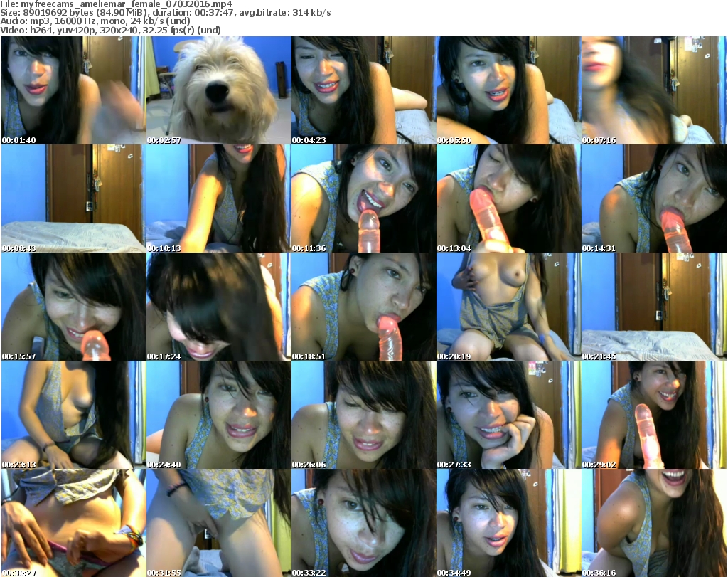
Task: Open the thumbnail stamped 00:33:22
Action: pos(363,523)
